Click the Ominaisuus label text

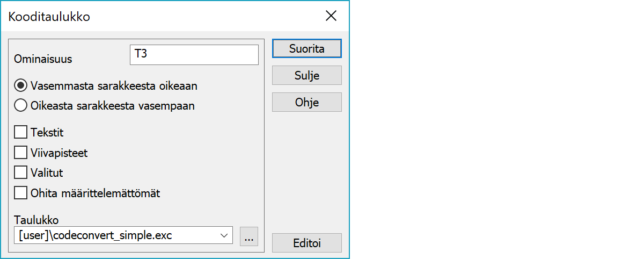coord(43,59)
